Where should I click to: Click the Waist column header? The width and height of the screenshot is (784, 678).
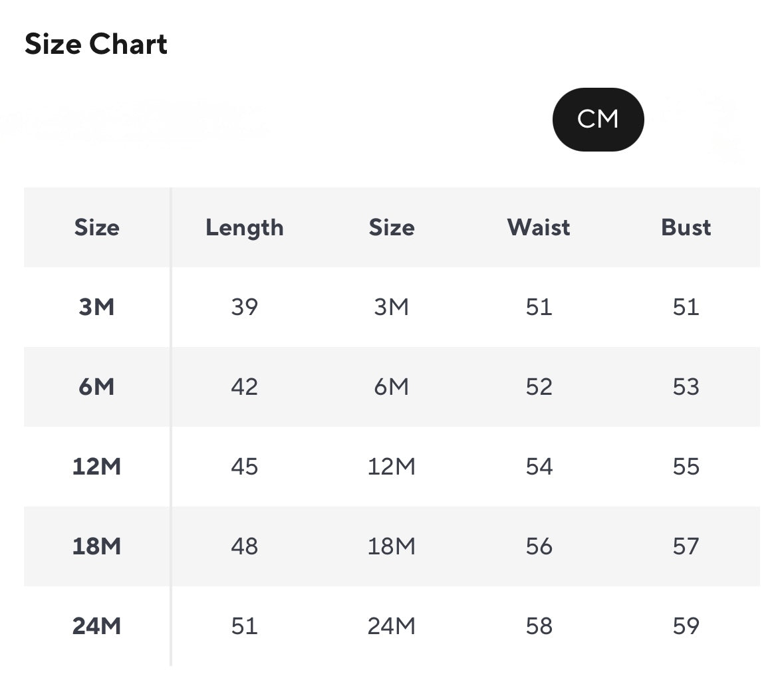539,227
